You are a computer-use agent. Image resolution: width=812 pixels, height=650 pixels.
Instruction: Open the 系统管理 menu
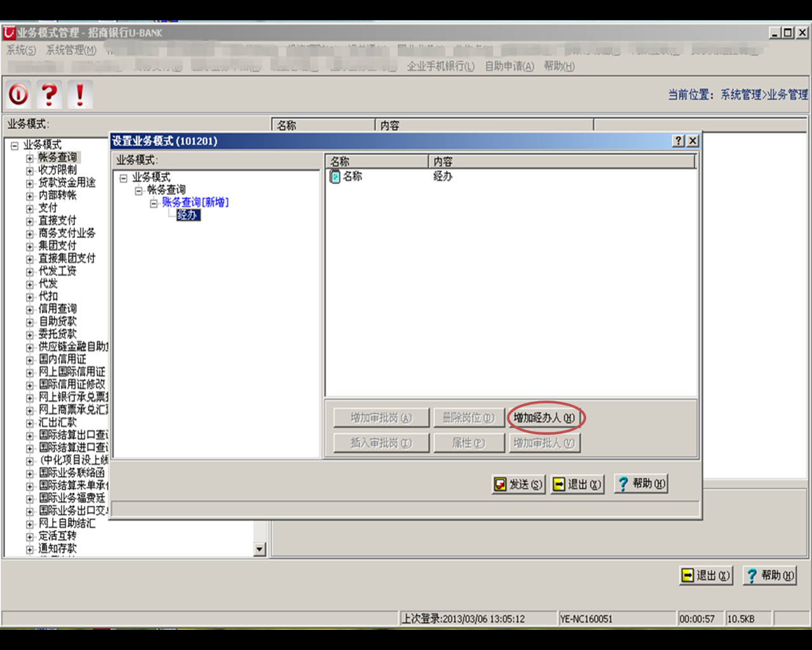[x=71, y=50]
